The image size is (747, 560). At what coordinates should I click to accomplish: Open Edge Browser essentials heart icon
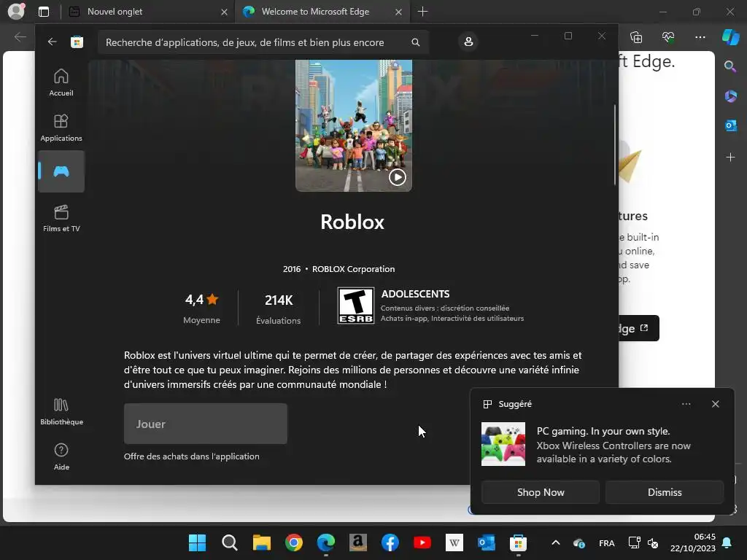(x=668, y=36)
